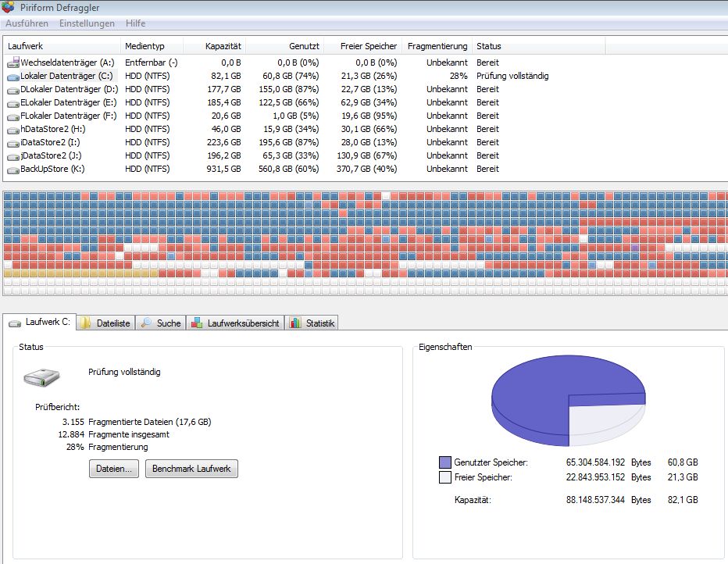Sort by the Fragmentierung column header
Screen dimensions: 728x564
tap(437, 46)
